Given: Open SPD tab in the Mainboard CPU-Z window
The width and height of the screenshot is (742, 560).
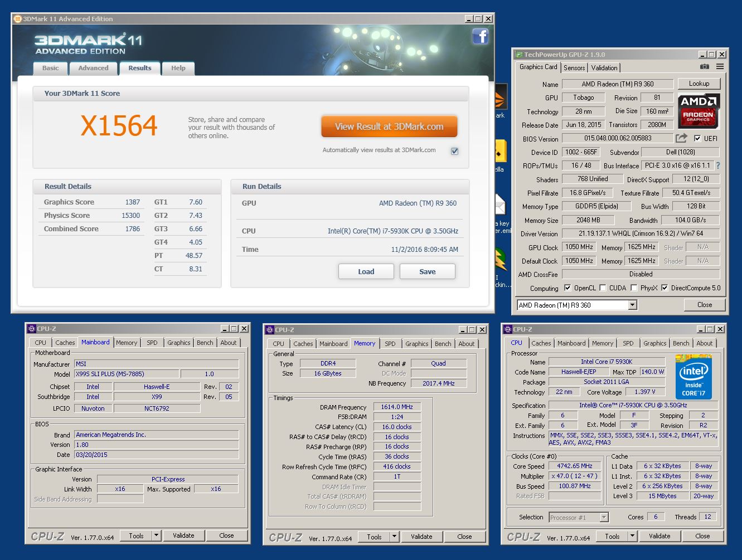Looking at the screenshot, I should [x=152, y=343].
